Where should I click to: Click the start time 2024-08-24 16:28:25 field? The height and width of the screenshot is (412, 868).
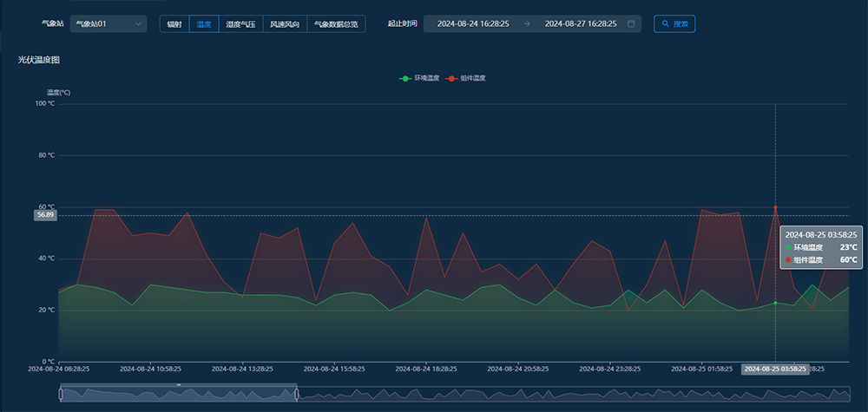(x=473, y=24)
